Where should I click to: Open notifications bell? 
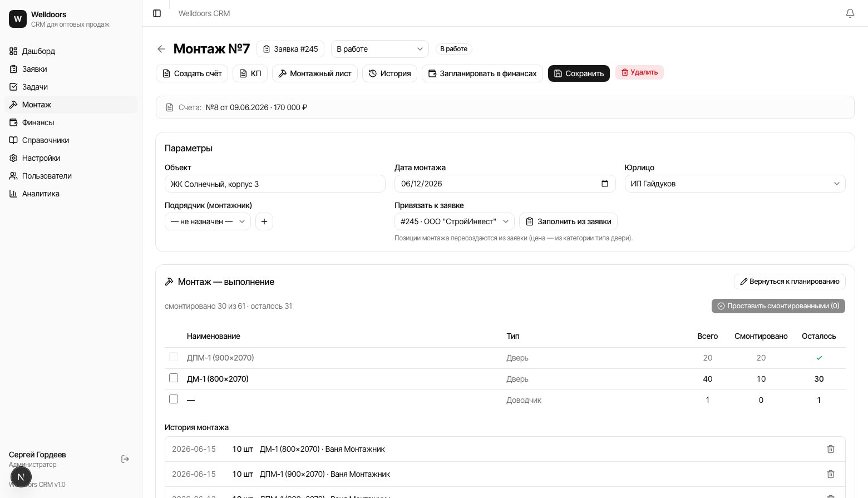coord(850,13)
